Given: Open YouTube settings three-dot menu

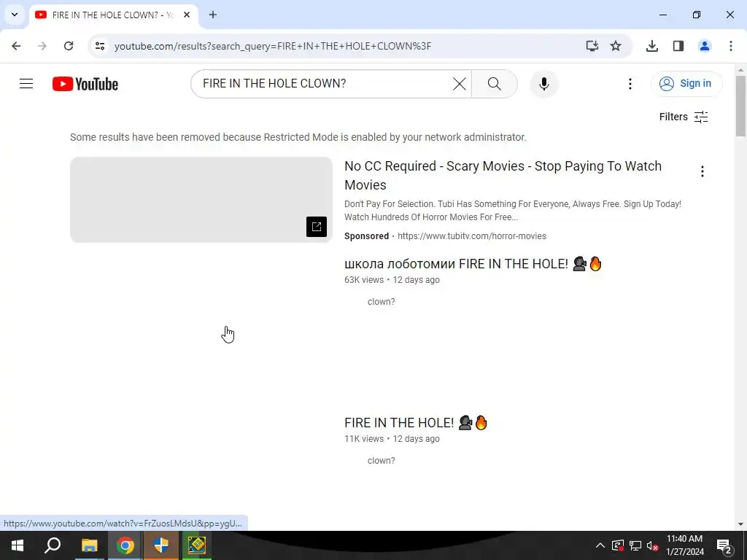Looking at the screenshot, I should pyautogui.click(x=630, y=84).
